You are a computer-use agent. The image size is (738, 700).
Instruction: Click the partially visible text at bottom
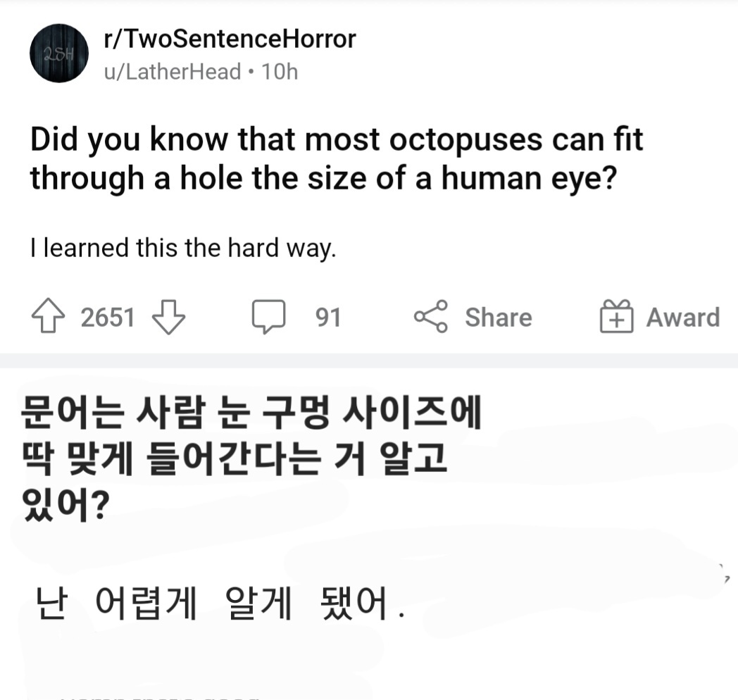[160, 697]
